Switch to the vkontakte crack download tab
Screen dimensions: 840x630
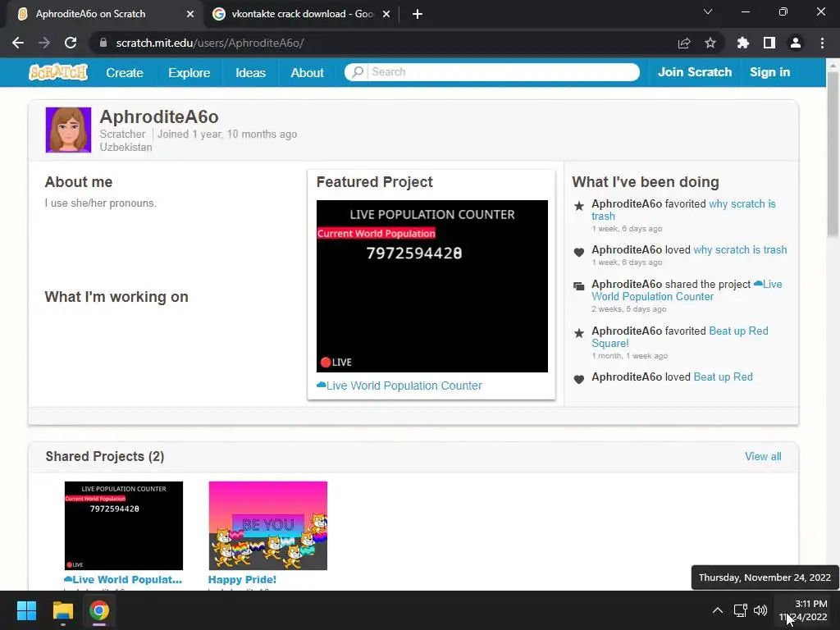click(302, 14)
